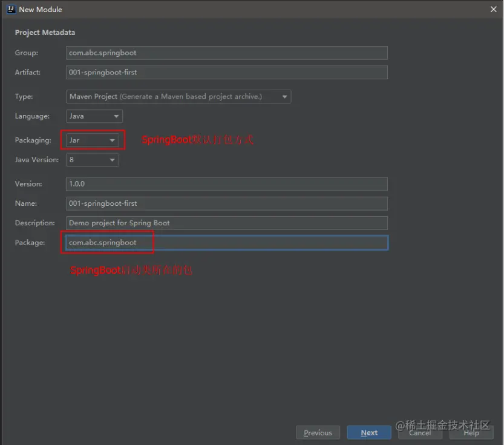Viewport: 504px width, 445px height.
Task: Edit the Group field com.abc.springboot
Action: 227,53
